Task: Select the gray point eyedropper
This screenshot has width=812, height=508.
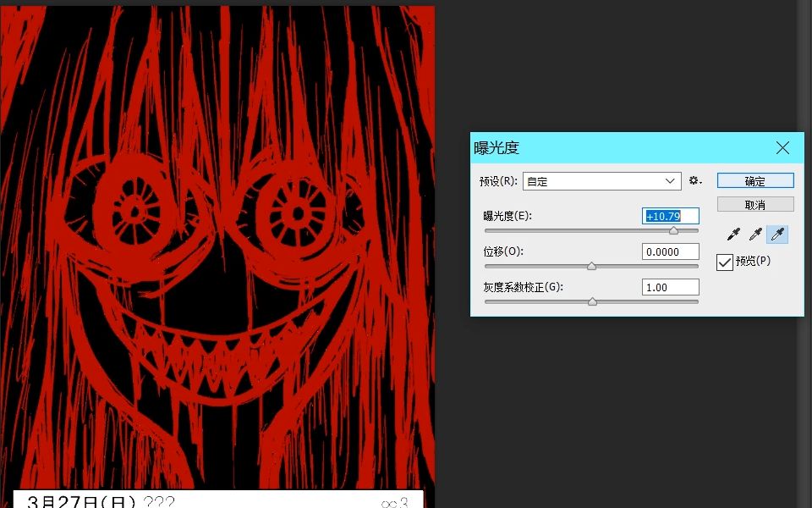Action: (755, 235)
